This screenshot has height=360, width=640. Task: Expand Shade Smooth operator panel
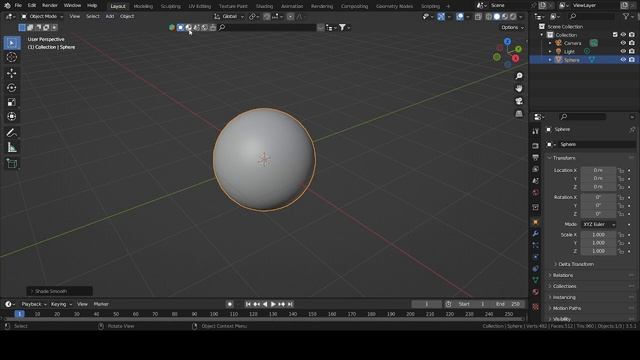[60, 291]
